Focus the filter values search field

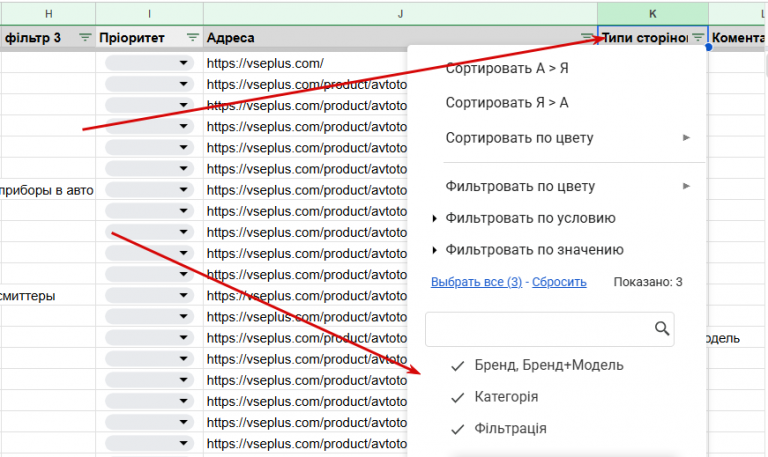point(538,328)
